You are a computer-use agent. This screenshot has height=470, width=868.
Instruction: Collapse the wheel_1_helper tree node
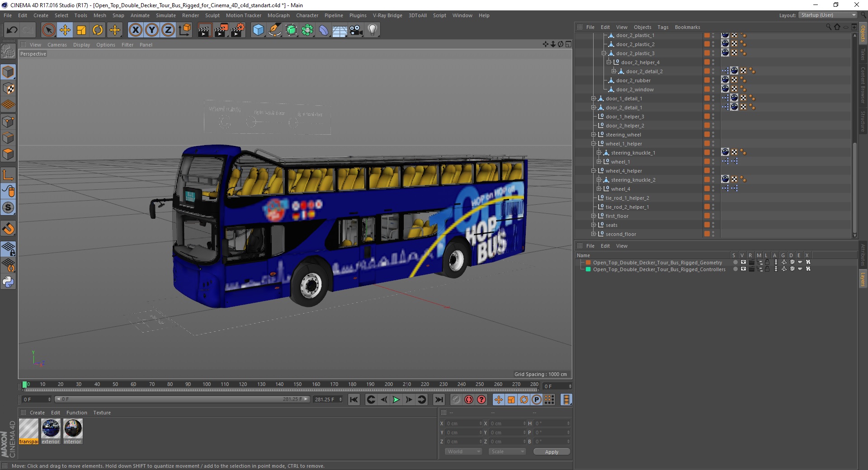tap(594, 144)
